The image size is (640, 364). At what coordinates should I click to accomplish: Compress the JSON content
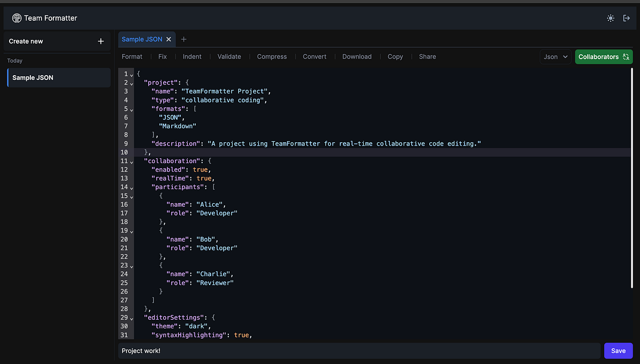[x=271, y=56]
